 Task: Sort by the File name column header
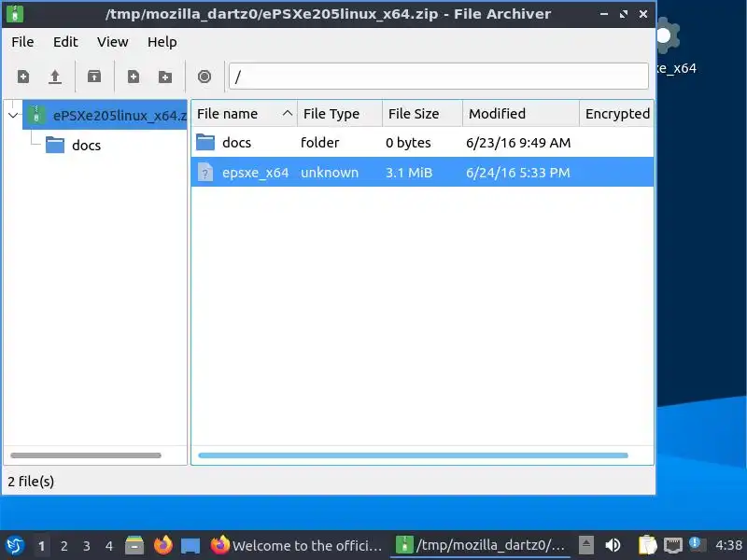[245, 114]
